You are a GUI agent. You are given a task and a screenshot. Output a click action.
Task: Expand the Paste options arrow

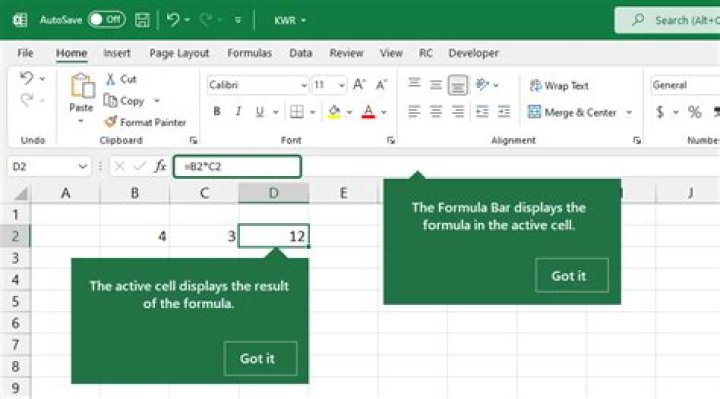coord(81,121)
